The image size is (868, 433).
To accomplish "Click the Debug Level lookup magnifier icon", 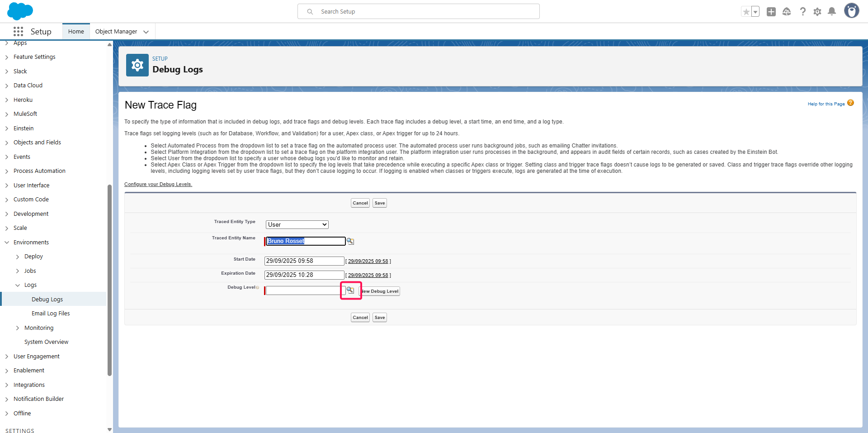I will tap(350, 290).
